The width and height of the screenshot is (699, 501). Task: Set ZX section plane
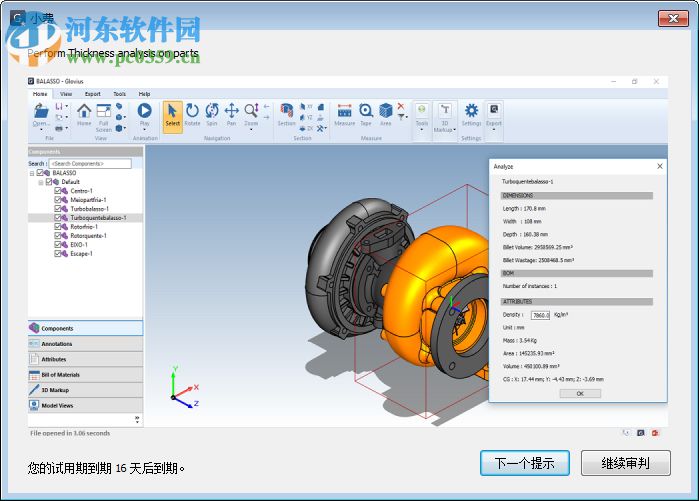coord(306,128)
